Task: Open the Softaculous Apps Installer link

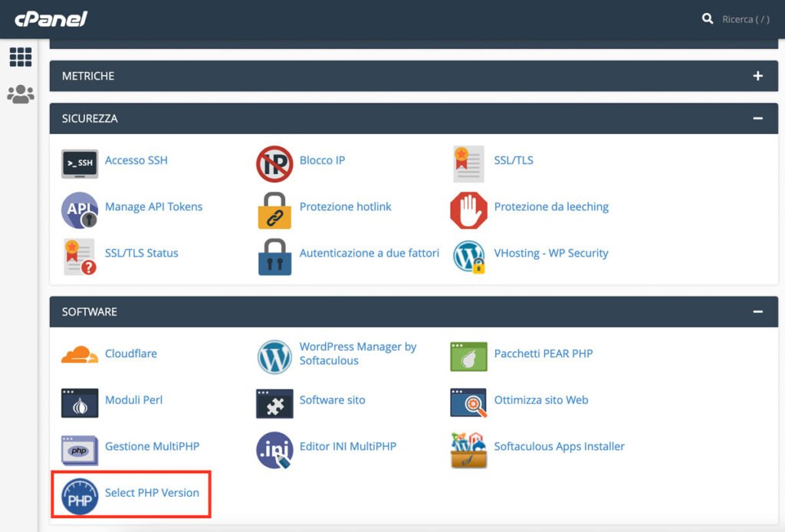Action: tap(559, 446)
